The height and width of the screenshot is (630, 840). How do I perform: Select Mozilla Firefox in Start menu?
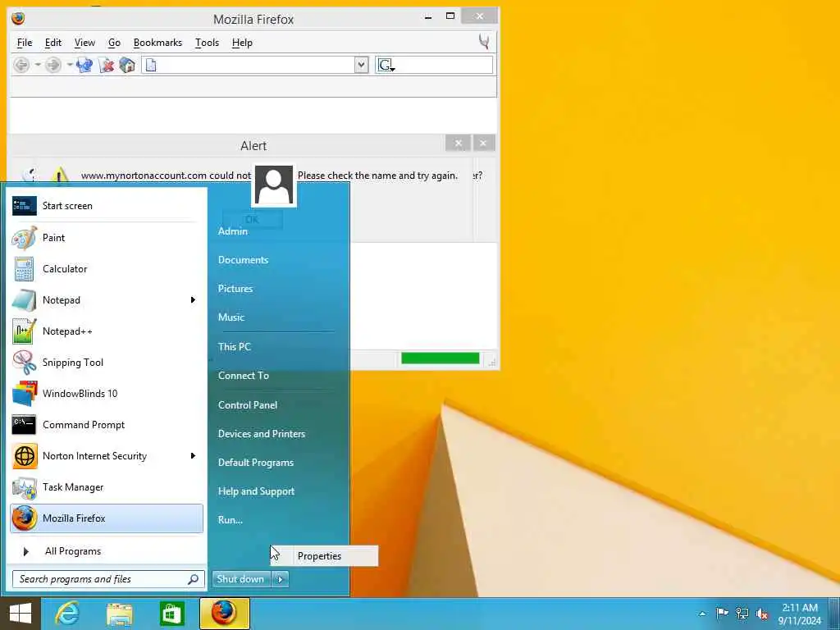[107, 518]
